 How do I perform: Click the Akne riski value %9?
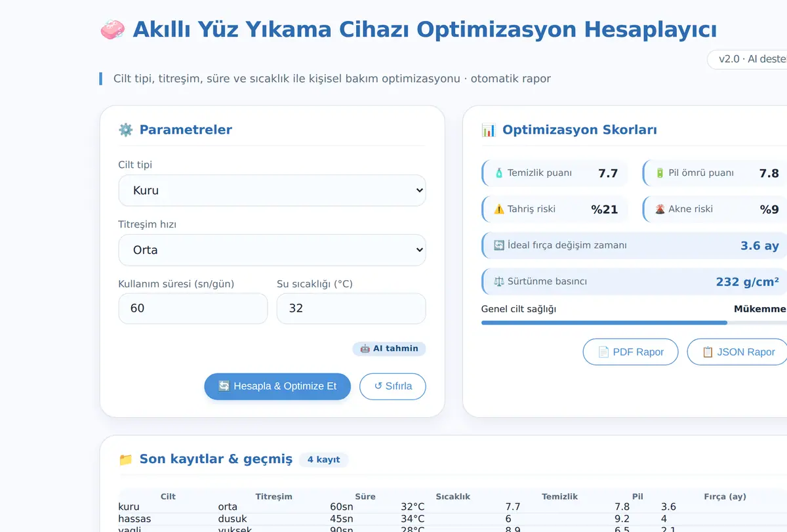769,209
